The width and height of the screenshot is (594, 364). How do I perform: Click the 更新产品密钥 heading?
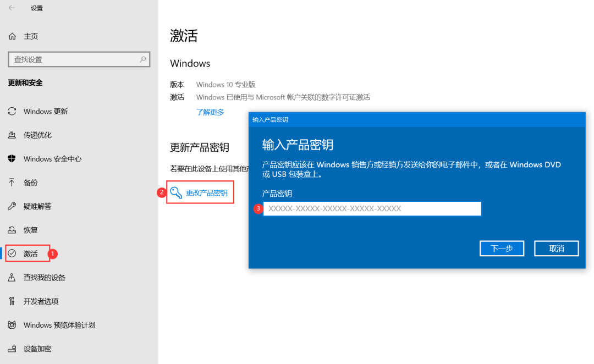[x=200, y=147]
